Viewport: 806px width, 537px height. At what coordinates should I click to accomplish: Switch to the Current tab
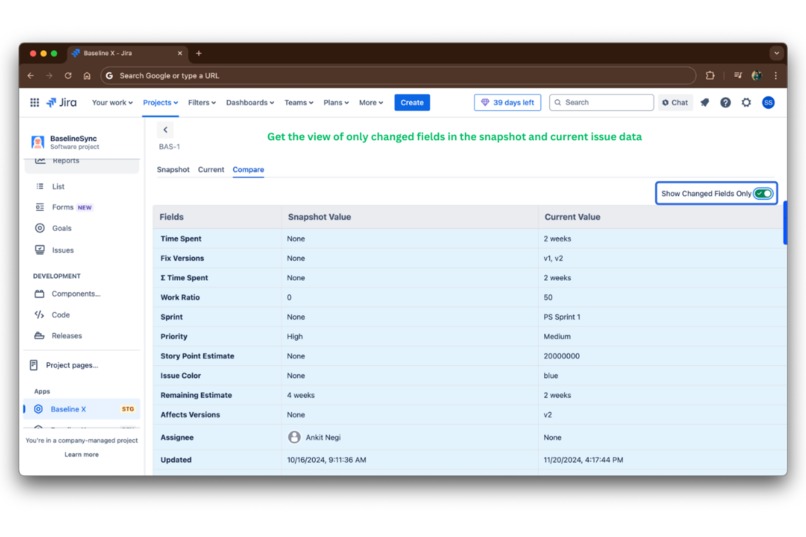(211, 170)
